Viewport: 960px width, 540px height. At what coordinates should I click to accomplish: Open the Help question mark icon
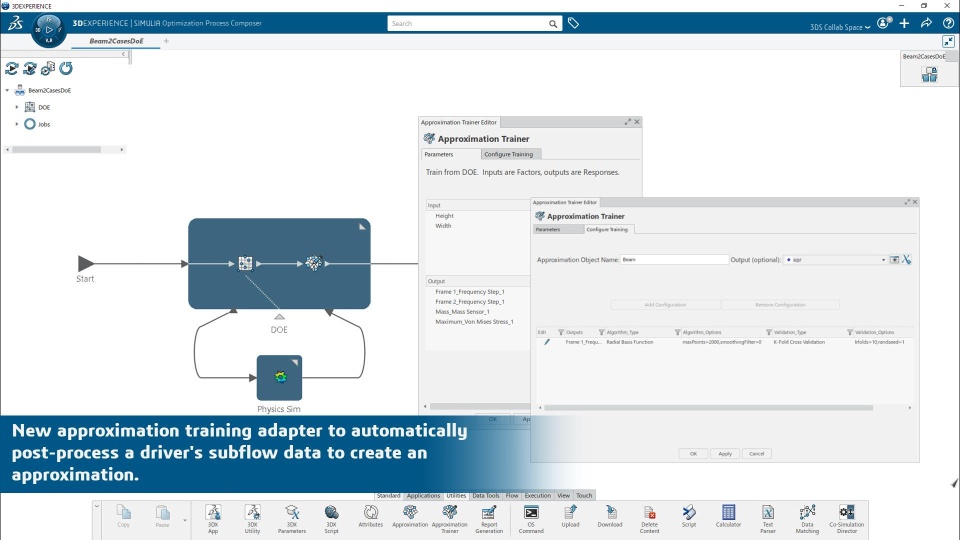pyautogui.click(x=948, y=23)
